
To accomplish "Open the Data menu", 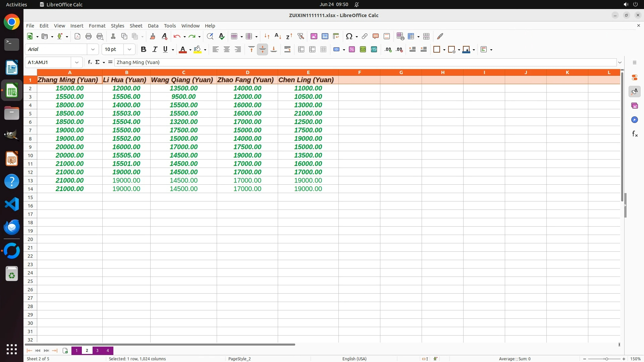I will 153,25.
